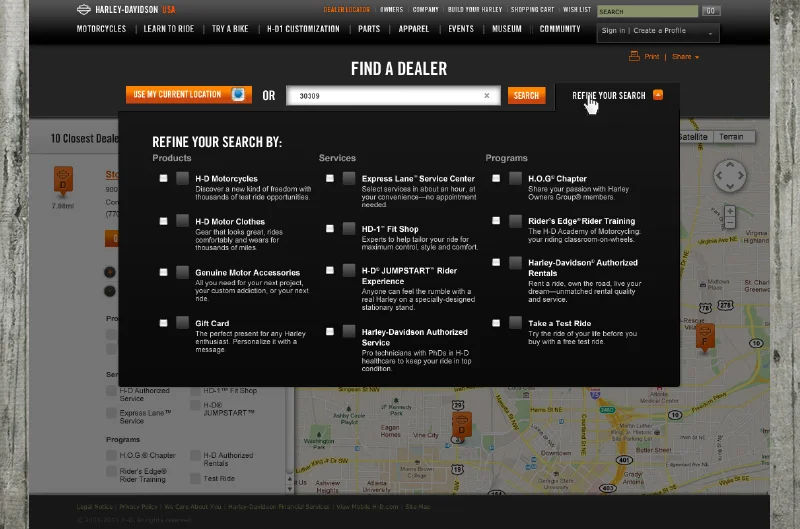Click the site SEARCH text field
This screenshot has width=800, height=529.
click(647, 11)
